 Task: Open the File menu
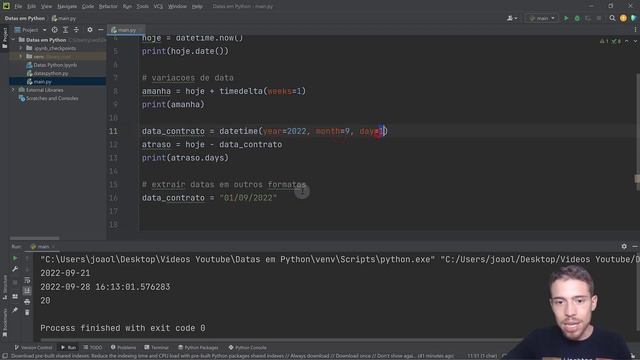(18, 7)
